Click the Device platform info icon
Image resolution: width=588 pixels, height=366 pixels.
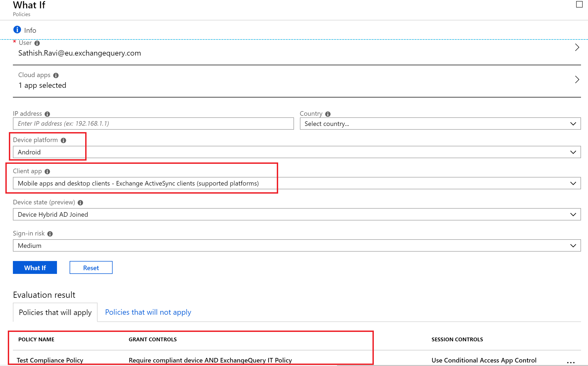click(x=63, y=140)
